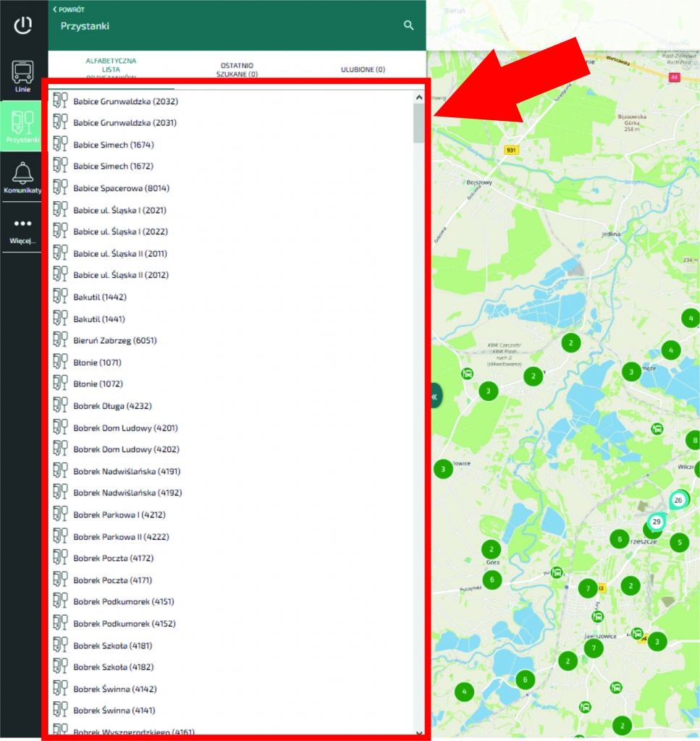The image size is (700, 741).
Task: Click stop icon beside Bieruń Zabrzeg (6051)
Action: click(x=61, y=340)
